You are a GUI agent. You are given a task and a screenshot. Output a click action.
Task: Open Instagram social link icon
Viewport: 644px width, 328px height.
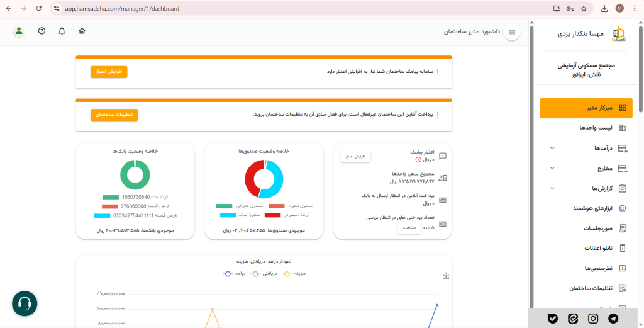pyautogui.click(x=593, y=318)
